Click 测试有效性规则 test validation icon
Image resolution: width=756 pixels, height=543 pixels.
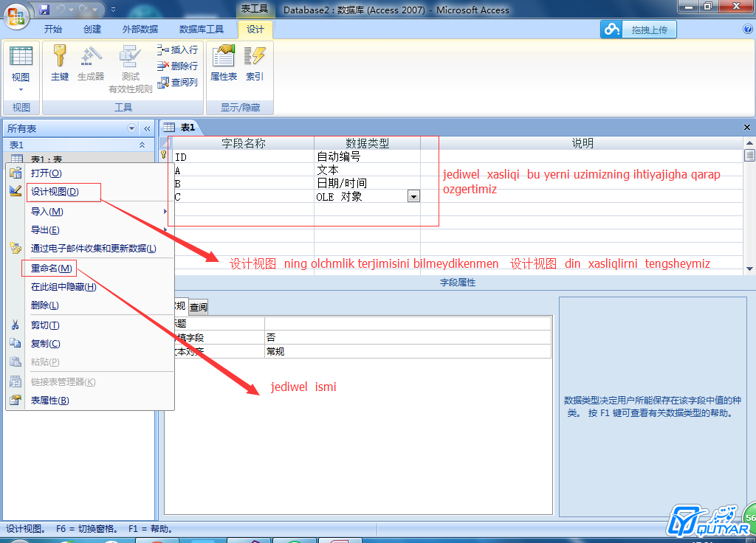pyautogui.click(x=130, y=69)
